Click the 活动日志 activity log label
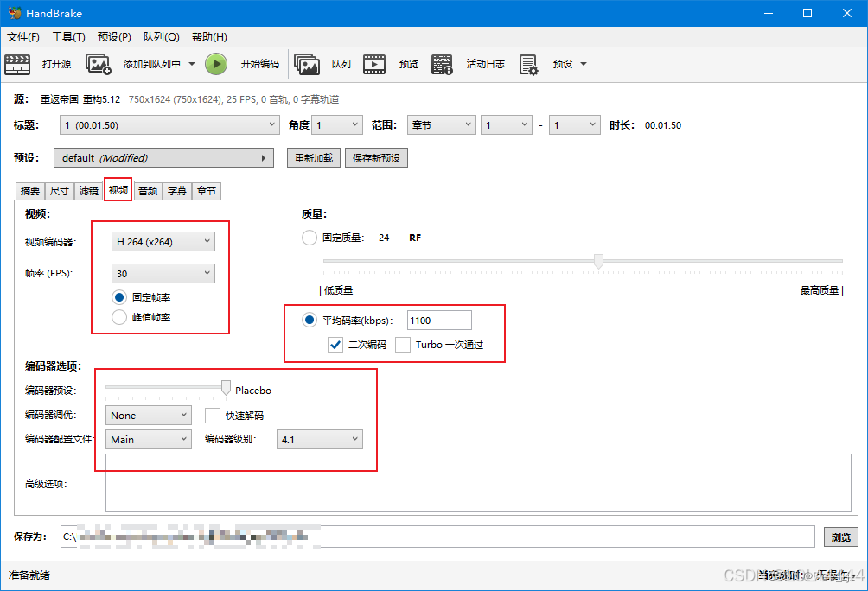Viewport: 868px width, 591px height. coord(486,64)
